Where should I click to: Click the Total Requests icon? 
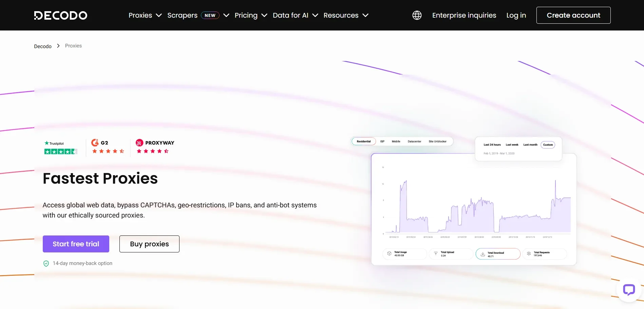[529, 253]
